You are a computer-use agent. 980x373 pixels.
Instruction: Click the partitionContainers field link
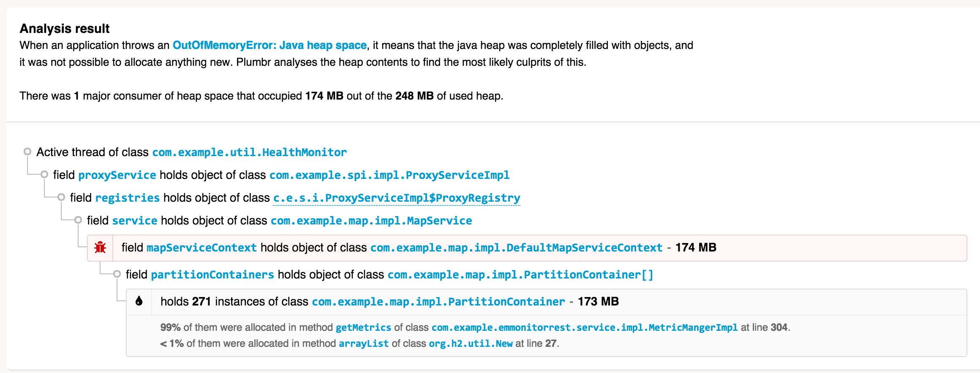tap(212, 275)
